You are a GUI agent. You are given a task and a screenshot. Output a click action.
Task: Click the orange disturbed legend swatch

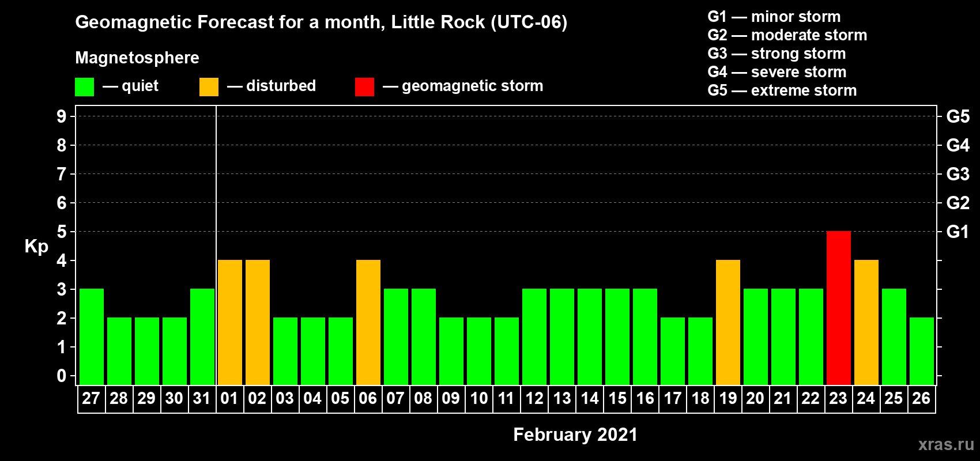point(209,87)
